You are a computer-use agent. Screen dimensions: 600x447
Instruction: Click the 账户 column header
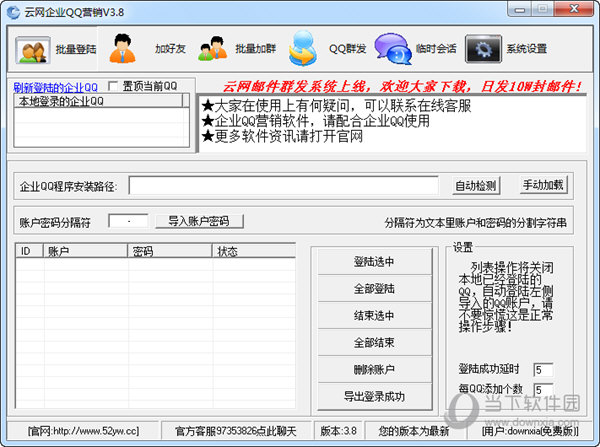pyautogui.click(x=85, y=251)
